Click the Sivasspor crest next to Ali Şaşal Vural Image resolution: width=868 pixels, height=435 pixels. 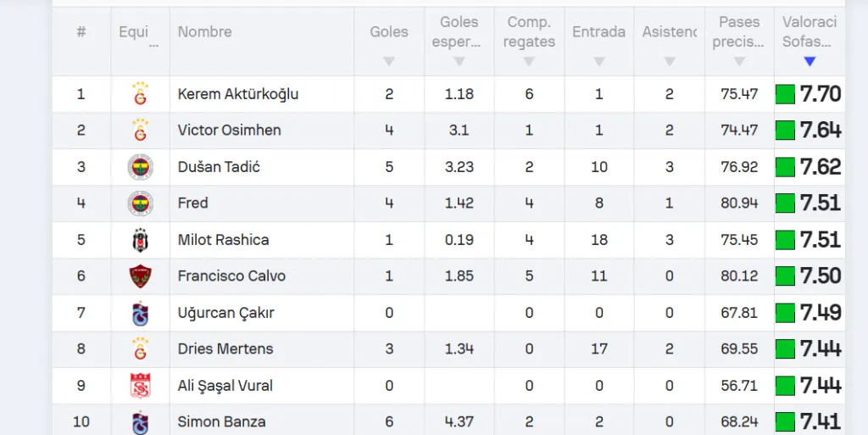(x=140, y=386)
